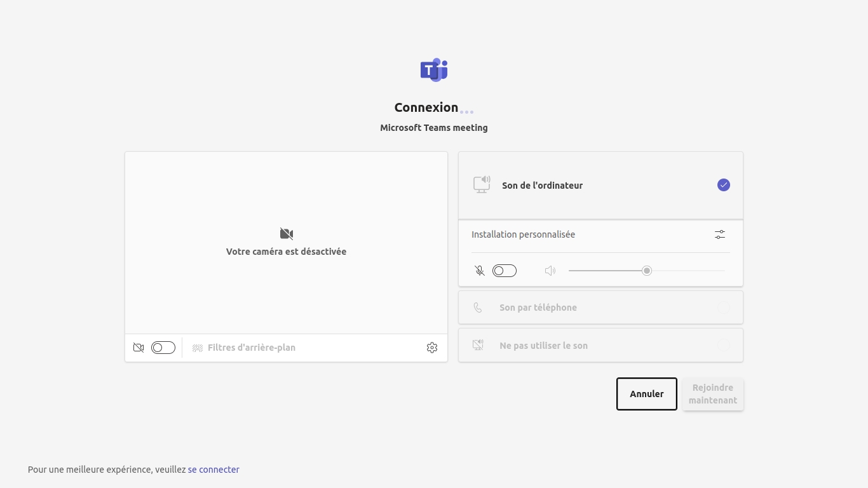The image size is (868, 488).
Task: Select Son de l'ordinateur checkmark radio
Action: 724,185
